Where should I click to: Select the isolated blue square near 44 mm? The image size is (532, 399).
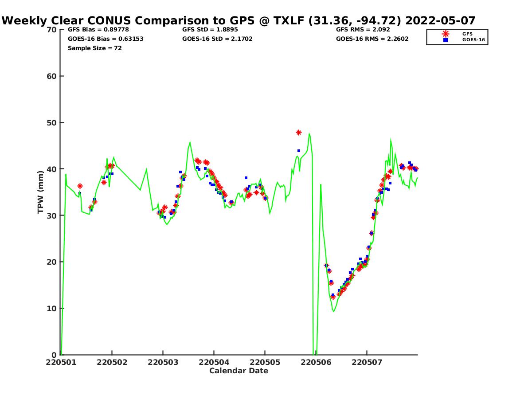pos(299,151)
